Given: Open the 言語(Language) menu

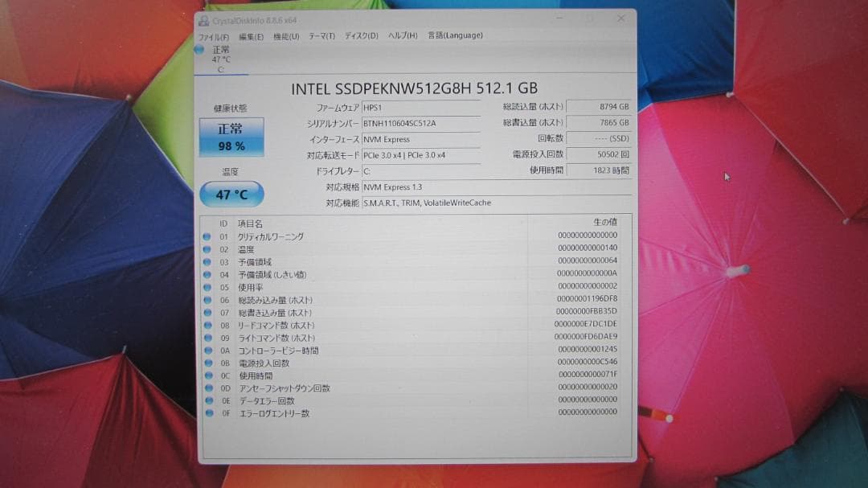Looking at the screenshot, I should coord(456,35).
